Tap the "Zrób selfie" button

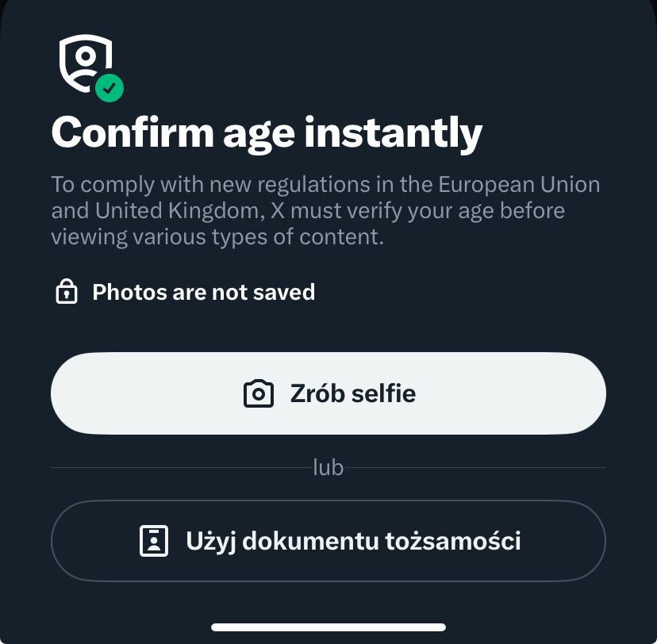[x=328, y=393]
